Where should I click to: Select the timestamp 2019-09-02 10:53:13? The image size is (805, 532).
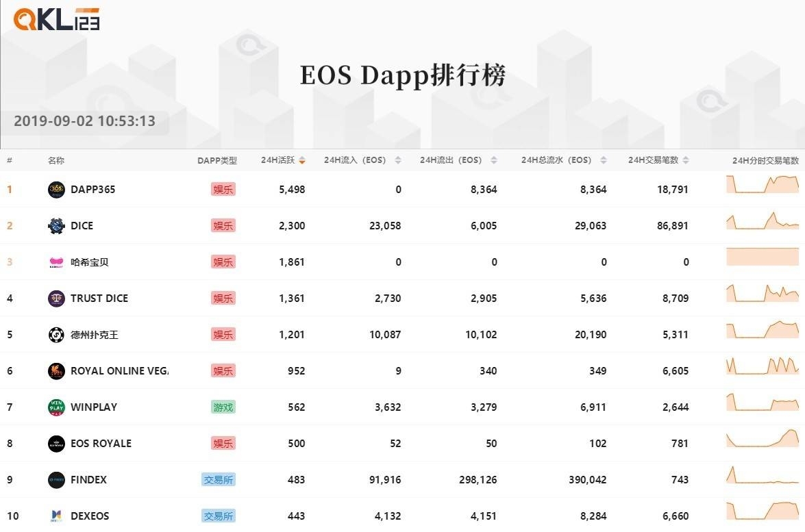[x=85, y=121]
